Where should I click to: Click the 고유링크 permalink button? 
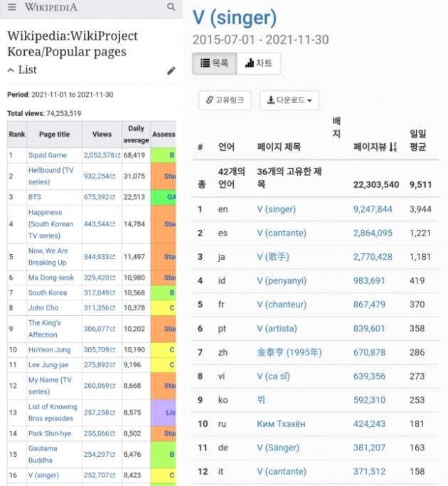coord(225,100)
